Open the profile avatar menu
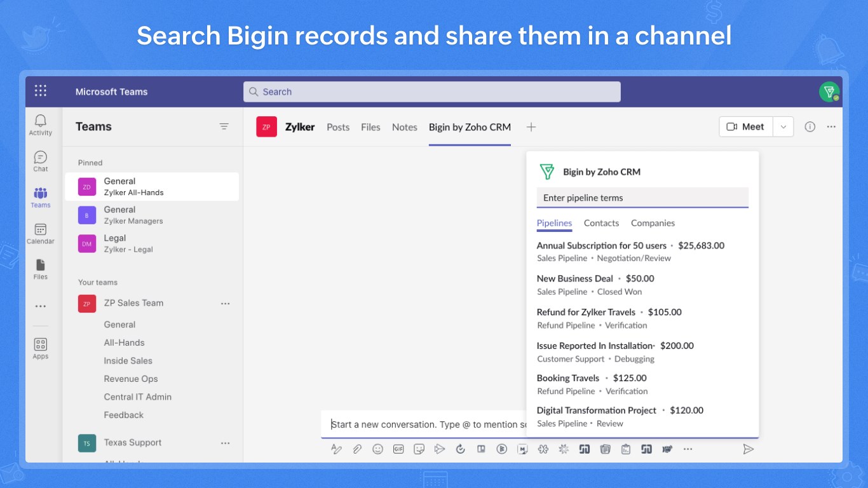 829,91
